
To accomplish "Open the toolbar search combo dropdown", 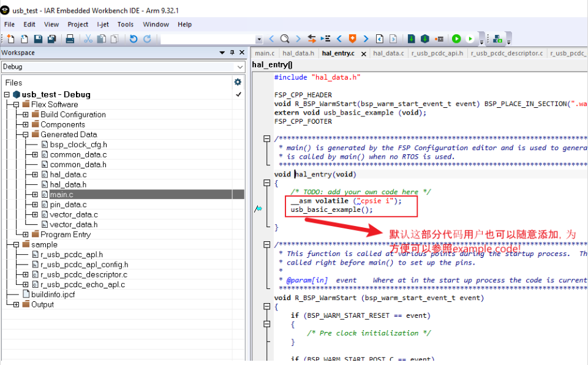I will coord(258,39).
